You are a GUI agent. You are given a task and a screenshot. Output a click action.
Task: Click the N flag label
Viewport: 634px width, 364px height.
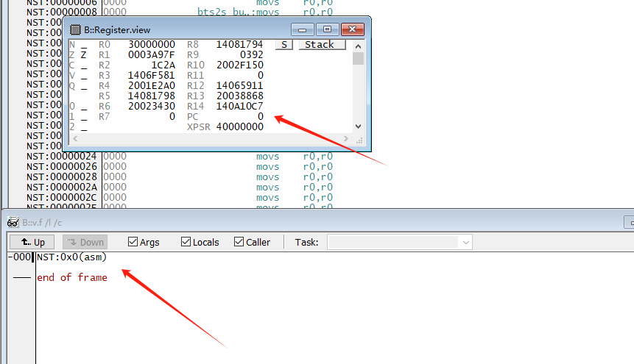[x=72, y=44]
